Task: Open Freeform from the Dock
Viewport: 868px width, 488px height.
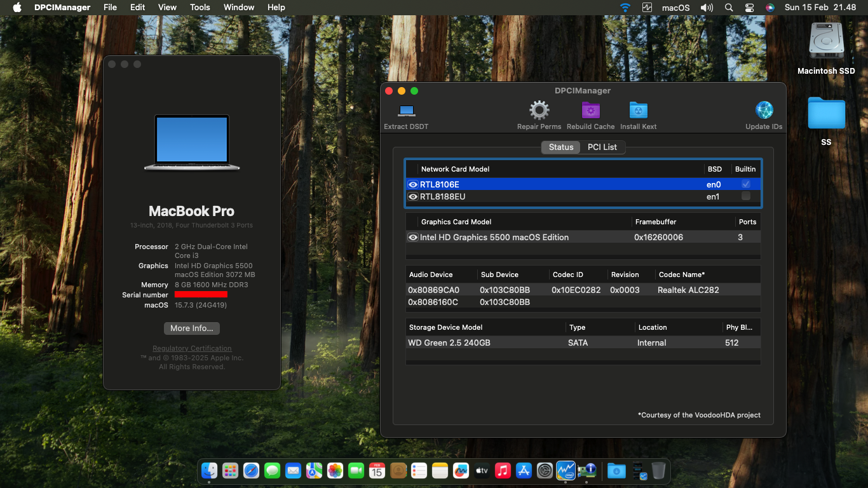Action: coord(461,470)
